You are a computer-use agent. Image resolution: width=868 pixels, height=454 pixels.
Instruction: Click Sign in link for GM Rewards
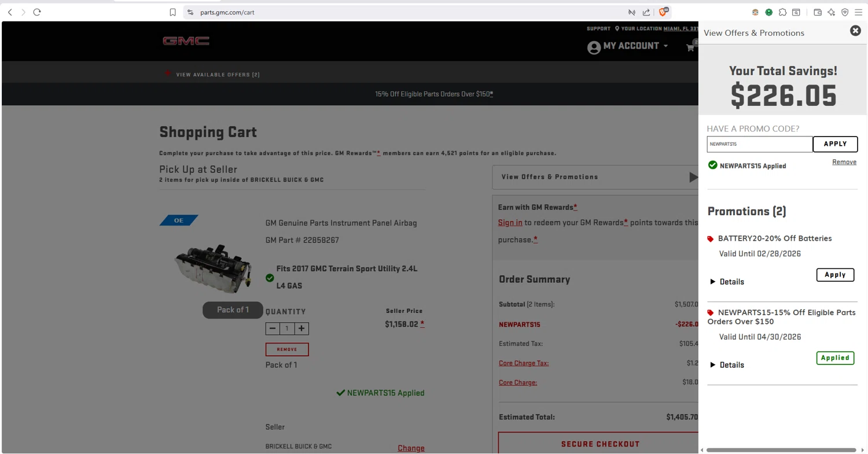pyautogui.click(x=510, y=222)
